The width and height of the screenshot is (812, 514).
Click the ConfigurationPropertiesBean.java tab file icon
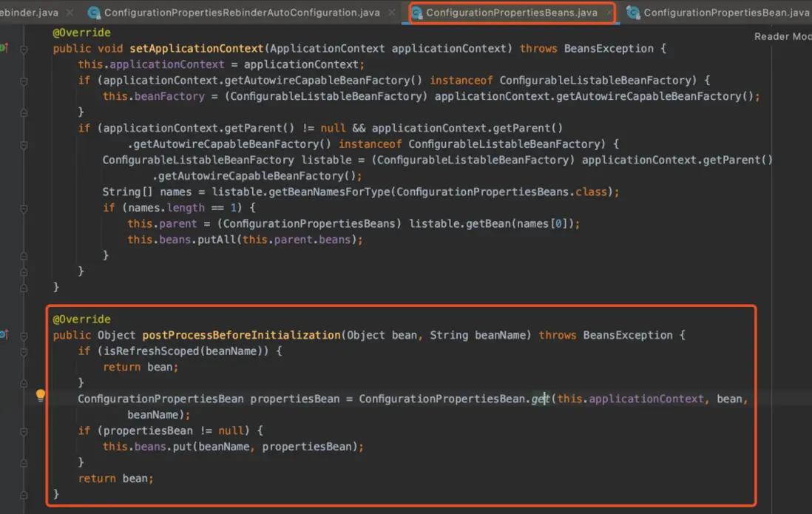[634, 13]
